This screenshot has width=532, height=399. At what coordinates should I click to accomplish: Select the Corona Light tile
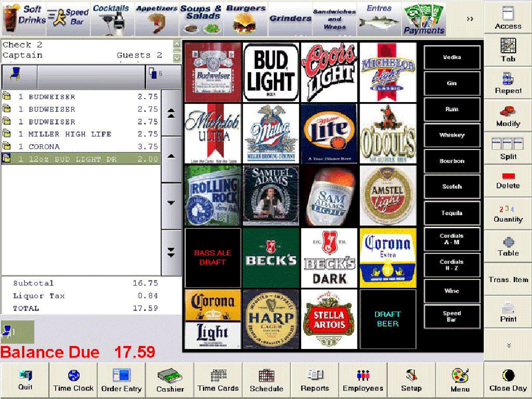pyautogui.click(x=213, y=319)
